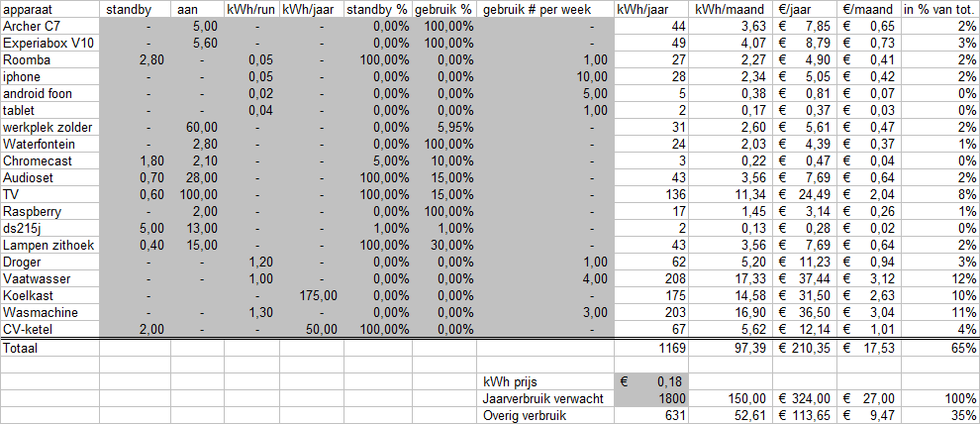
Task: Click the 'Waterfontein' cell
Action: [49, 145]
